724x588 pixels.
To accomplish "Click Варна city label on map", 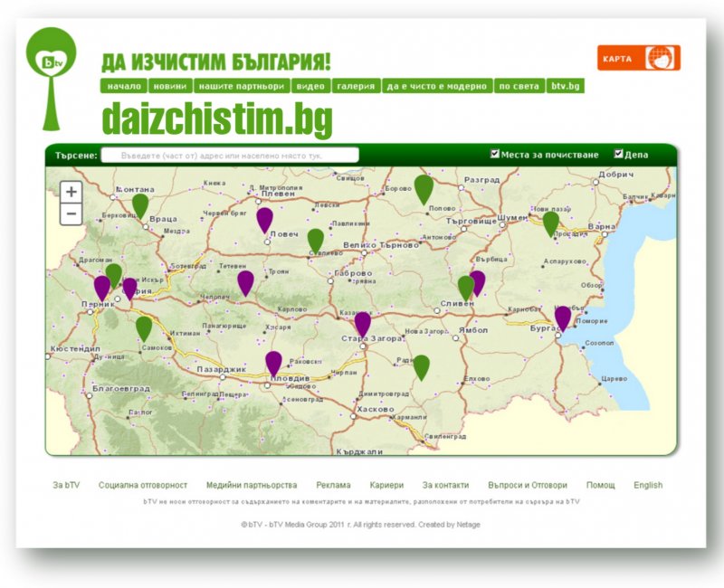I will (601, 227).
